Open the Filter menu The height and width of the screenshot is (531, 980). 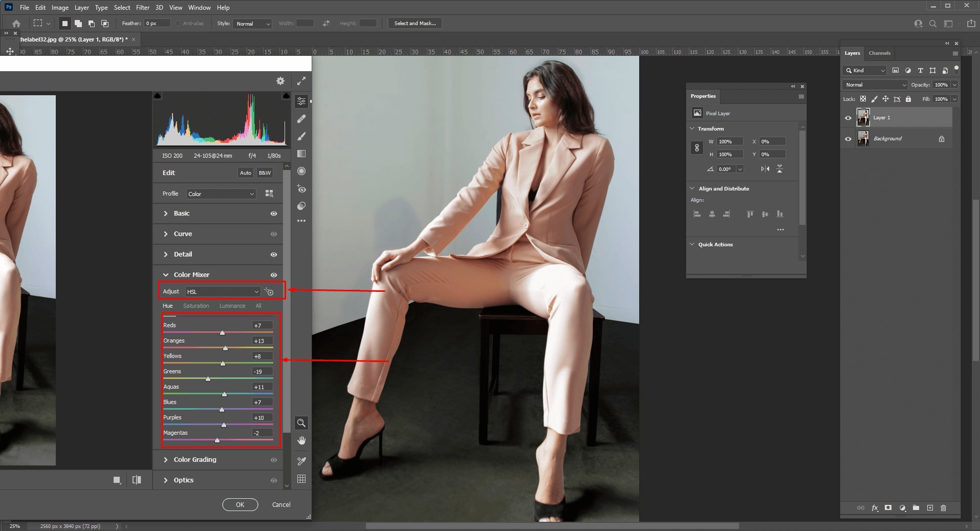pos(143,8)
